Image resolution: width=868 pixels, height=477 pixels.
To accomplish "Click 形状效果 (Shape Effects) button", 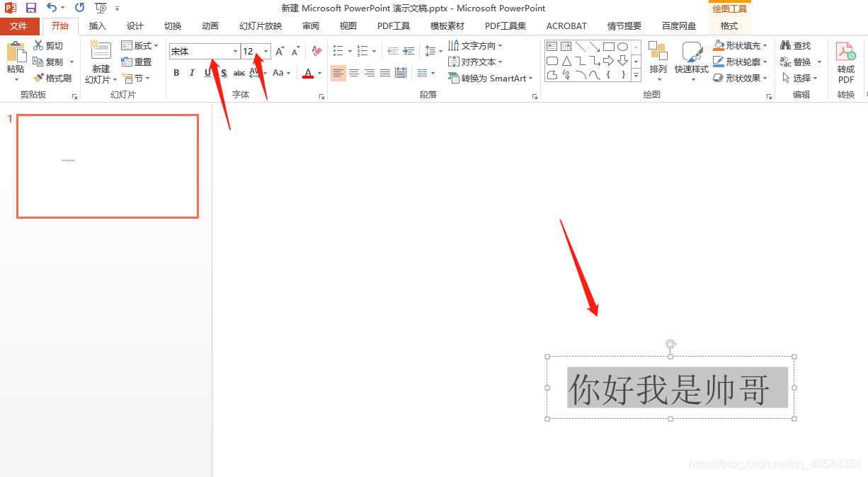I will [x=741, y=78].
